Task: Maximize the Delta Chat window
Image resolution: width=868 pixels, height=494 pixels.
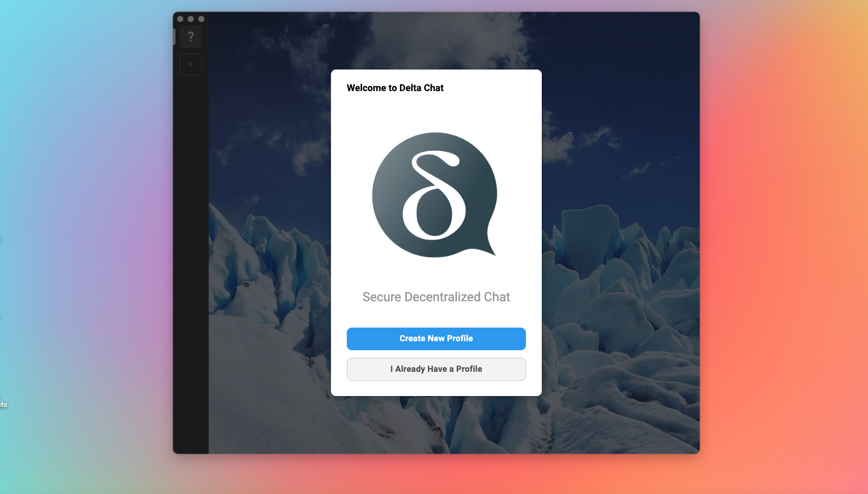Action: pyautogui.click(x=201, y=19)
